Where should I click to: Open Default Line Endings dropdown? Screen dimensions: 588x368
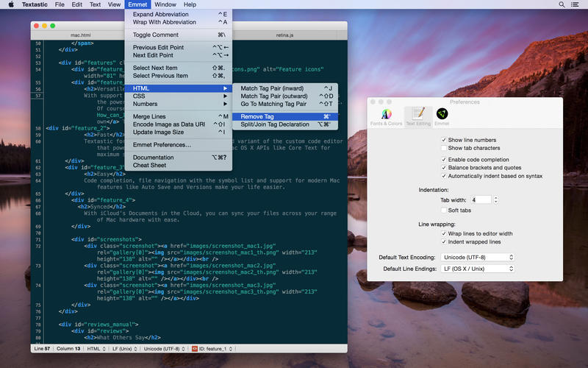(x=476, y=269)
